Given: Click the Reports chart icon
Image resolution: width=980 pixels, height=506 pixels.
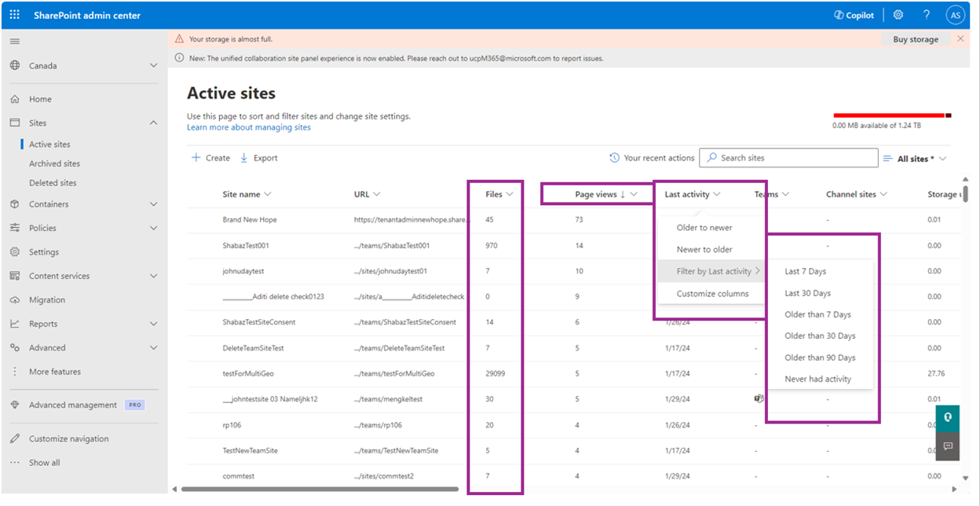Looking at the screenshot, I should (15, 324).
